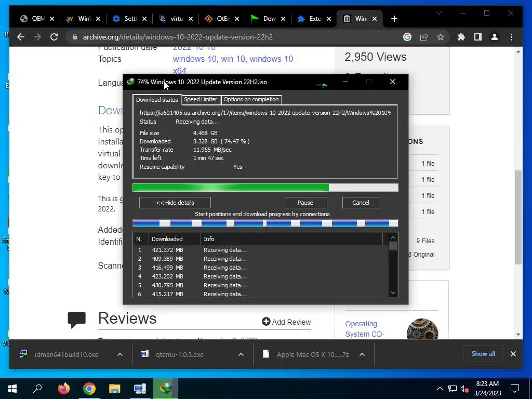Share this page via the share icon
The image size is (532, 399).
pos(424,37)
